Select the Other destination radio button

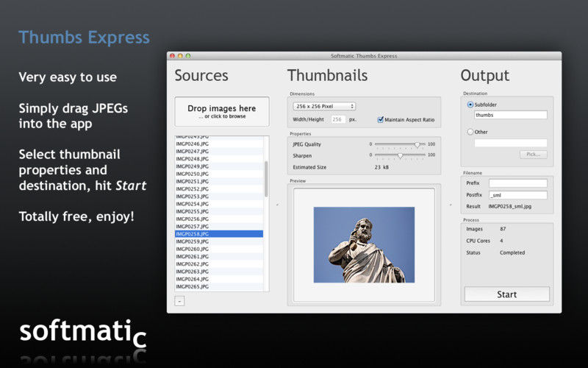470,132
